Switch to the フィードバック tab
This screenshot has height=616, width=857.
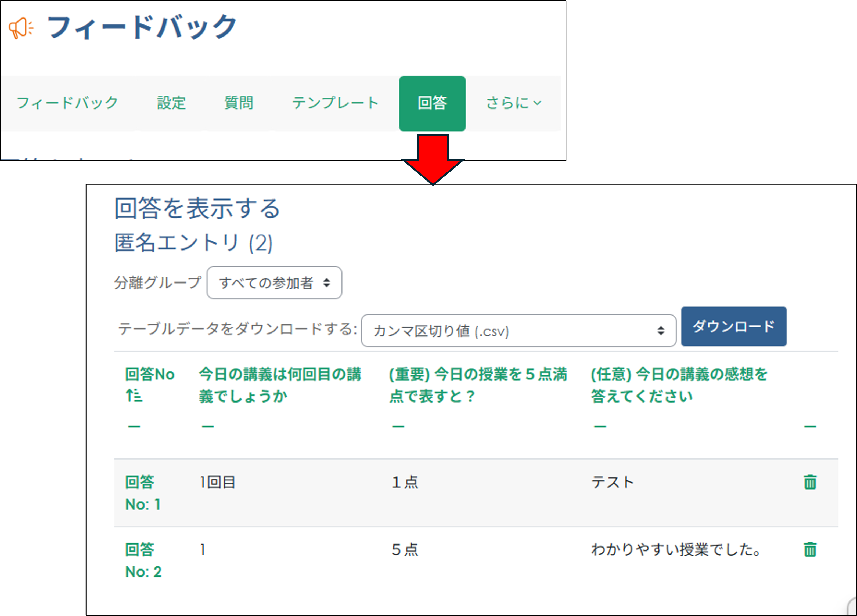[x=68, y=103]
